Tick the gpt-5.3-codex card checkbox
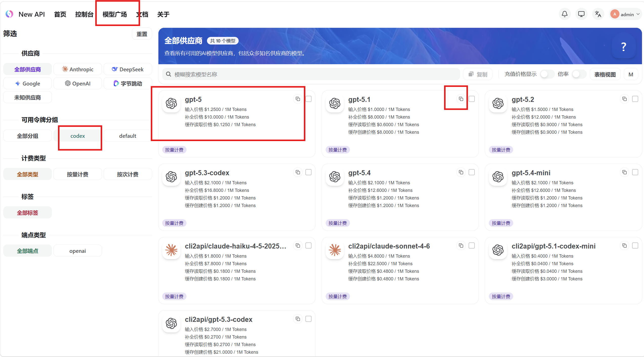The height and width of the screenshot is (357, 644). [308, 172]
